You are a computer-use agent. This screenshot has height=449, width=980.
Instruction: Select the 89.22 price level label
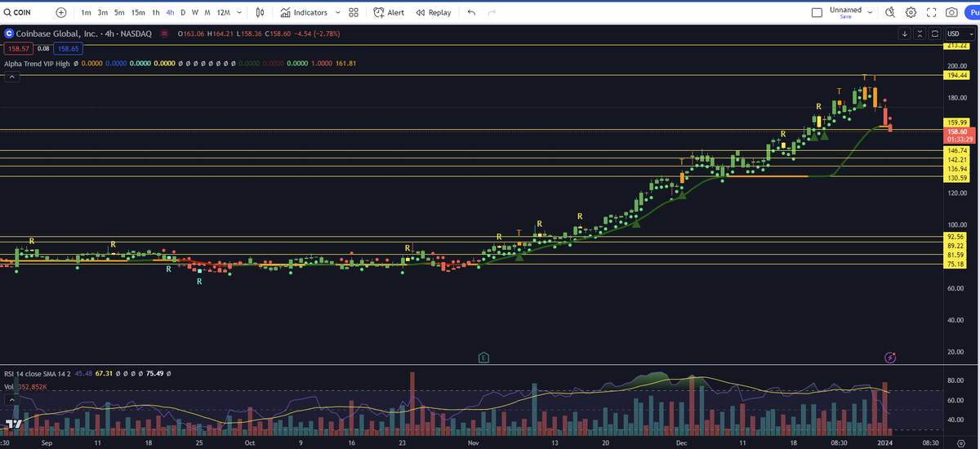[956, 246]
